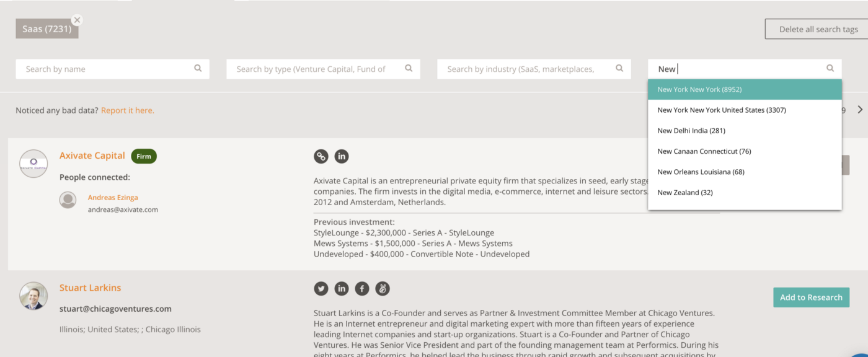The height and width of the screenshot is (357, 868).
Task: Open Andreas Ezinga's profile link
Action: pyautogui.click(x=113, y=196)
